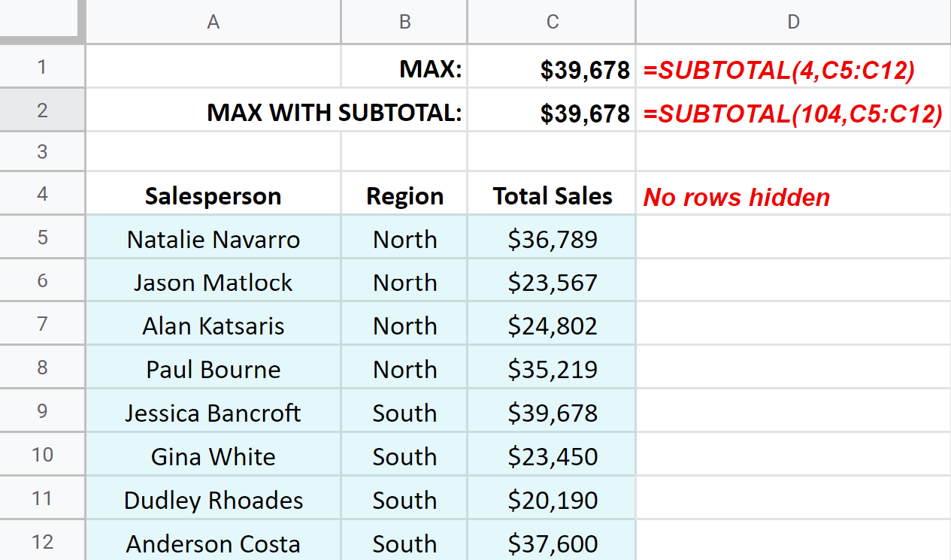Select row 6 header

click(42, 280)
